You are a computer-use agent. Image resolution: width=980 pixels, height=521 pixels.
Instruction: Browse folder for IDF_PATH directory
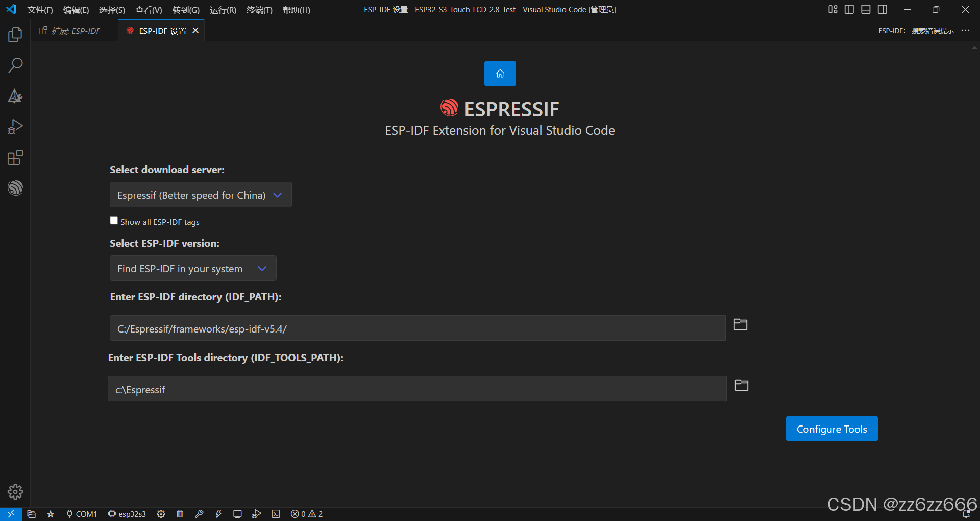[741, 324]
